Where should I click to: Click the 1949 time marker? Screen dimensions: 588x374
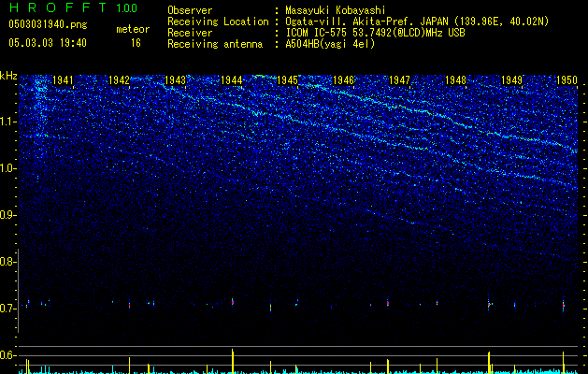(x=512, y=80)
